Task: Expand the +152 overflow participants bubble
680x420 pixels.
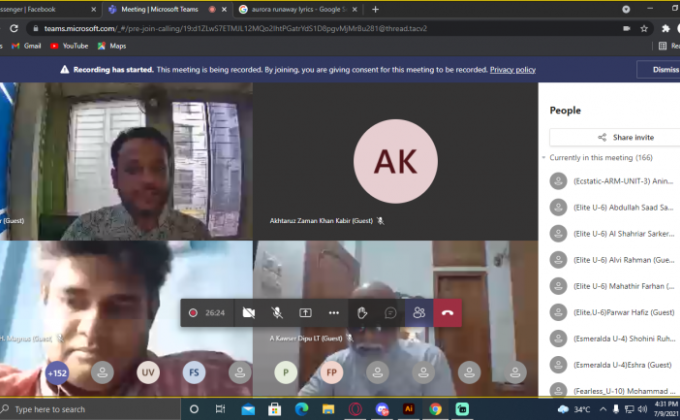Action: [x=58, y=373]
